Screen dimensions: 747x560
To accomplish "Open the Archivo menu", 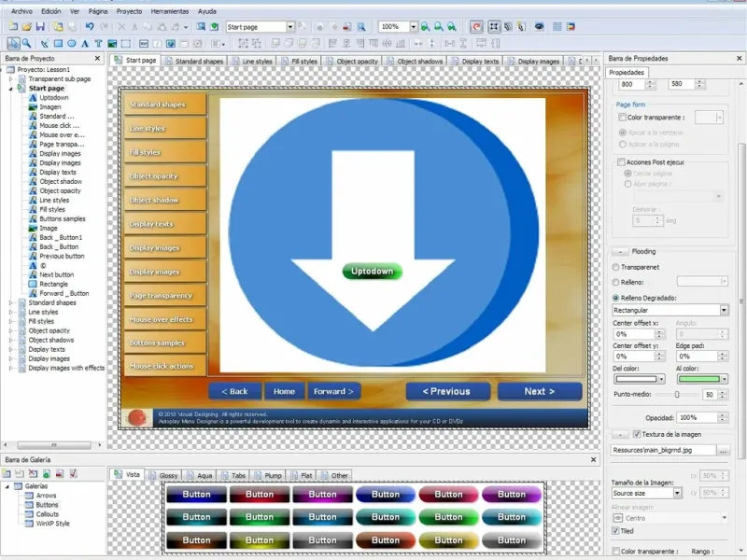I will coord(21,11).
